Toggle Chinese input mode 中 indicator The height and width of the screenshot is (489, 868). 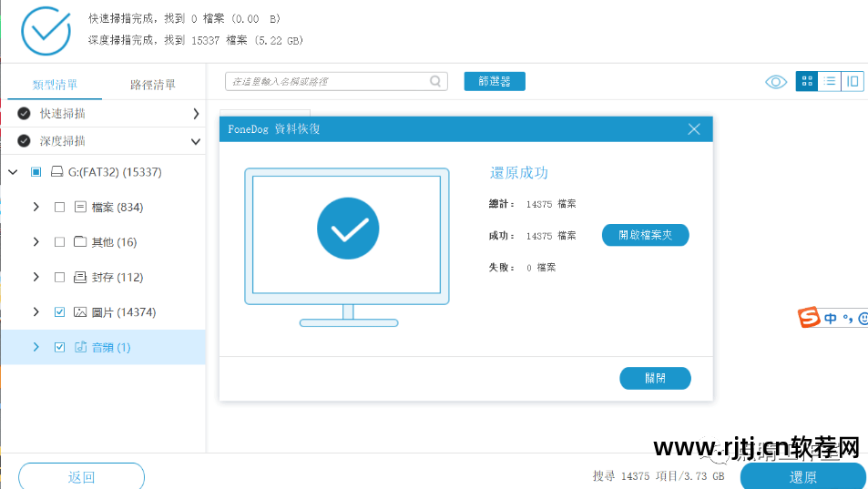point(831,318)
